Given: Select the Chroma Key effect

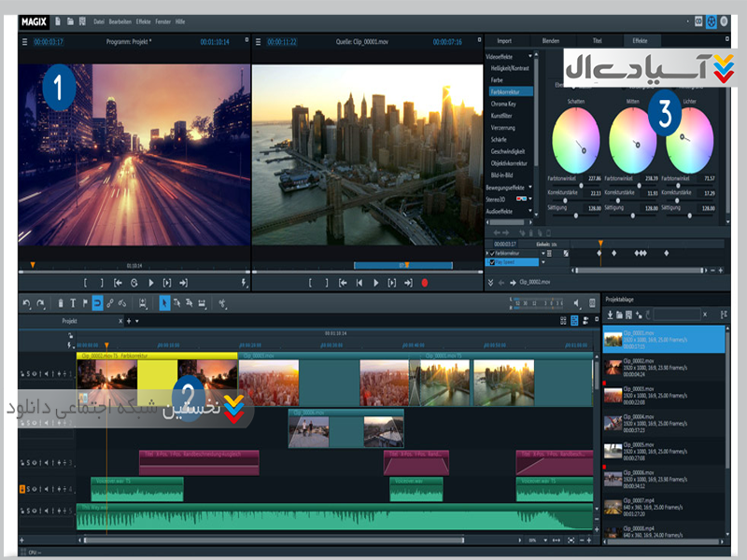Looking at the screenshot, I should coord(504,104).
